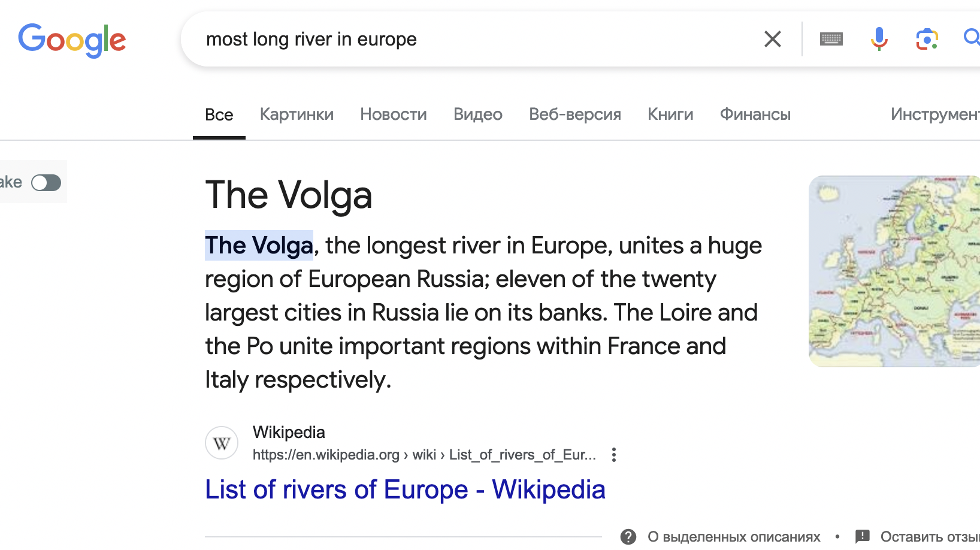Switch to the Новости tab
Screen dimensions: 980x550
(x=394, y=114)
